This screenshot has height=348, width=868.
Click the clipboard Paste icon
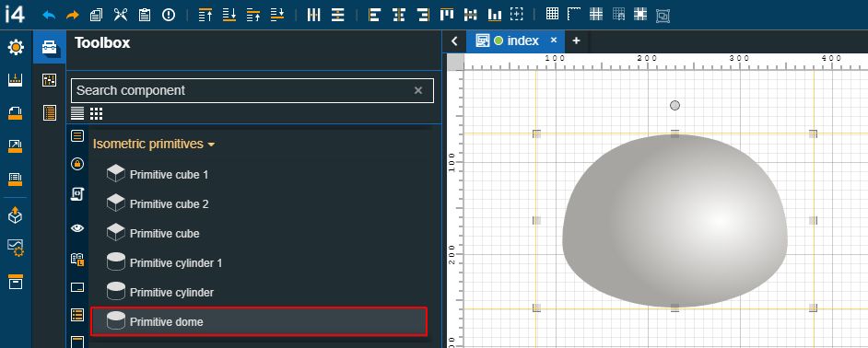(145, 15)
